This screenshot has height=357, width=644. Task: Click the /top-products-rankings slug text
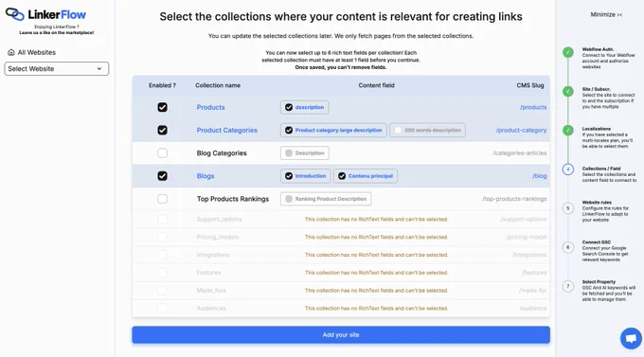[514, 199]
